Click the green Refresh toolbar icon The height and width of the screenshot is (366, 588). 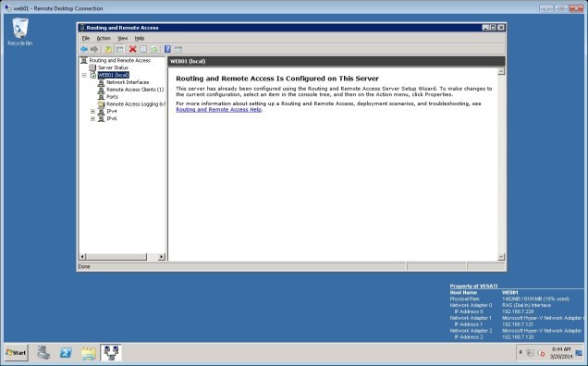153,49
